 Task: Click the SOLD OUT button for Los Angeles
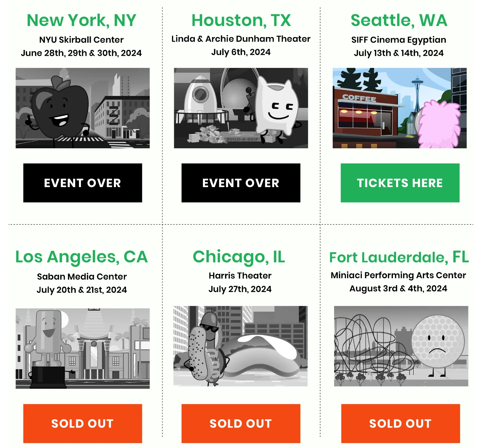point(82,423)
